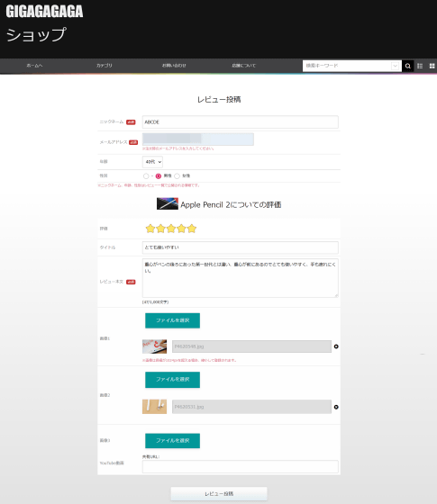
Task: Click the image 2 preview thumbnail
Action: coord(154,407)
